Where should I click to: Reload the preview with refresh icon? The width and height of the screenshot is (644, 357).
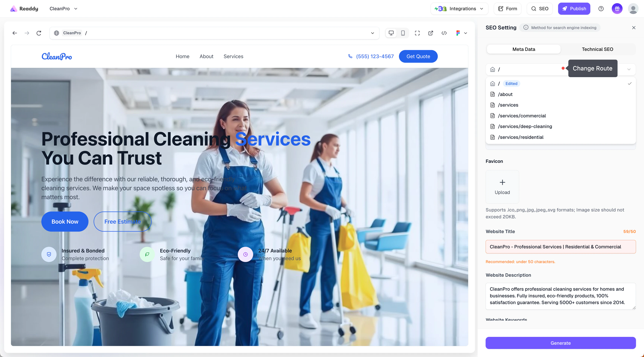pyautogui.click(x=39, y=33)
